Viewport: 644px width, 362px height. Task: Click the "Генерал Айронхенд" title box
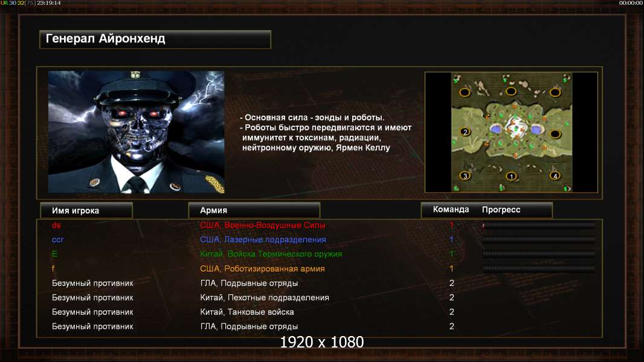(x=155, y=39)
